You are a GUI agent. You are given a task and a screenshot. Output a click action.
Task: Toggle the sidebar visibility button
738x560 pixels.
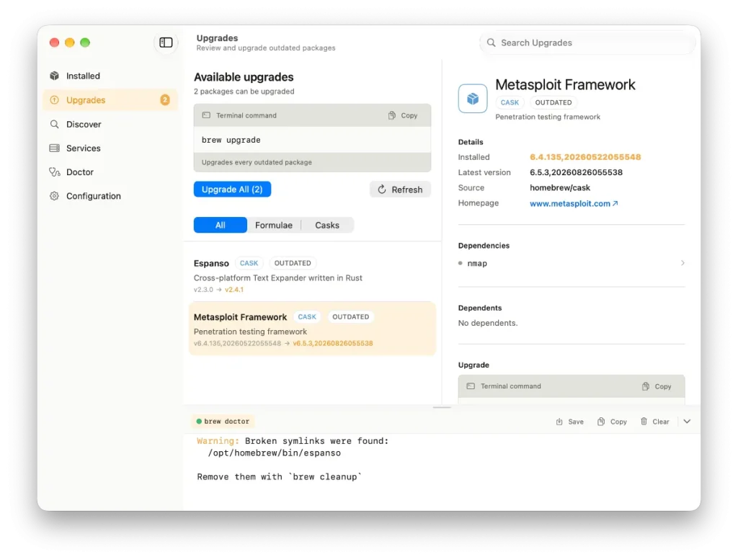pos(166,43)
